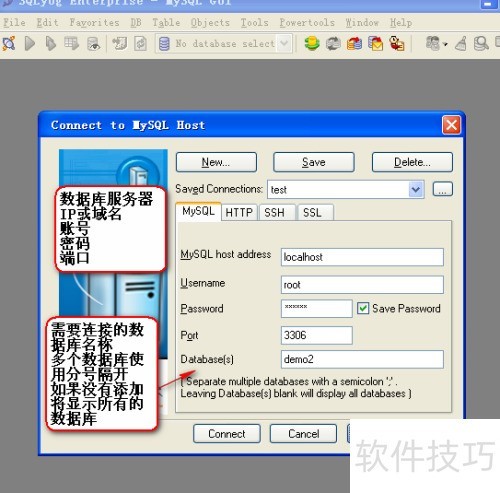Click the broom cleanup toolbar icon
The image size is (500, 493).
461,43
